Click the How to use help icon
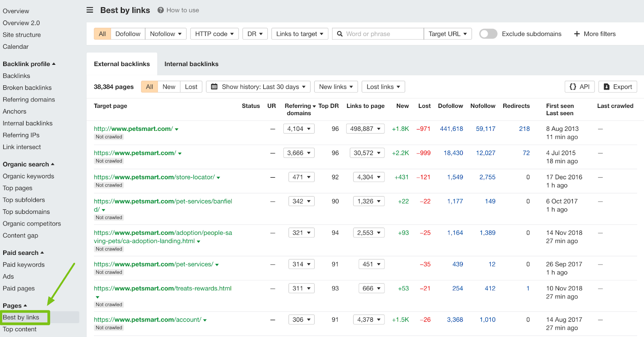Viewport: 644px width, 337px height. coord(161,10)
